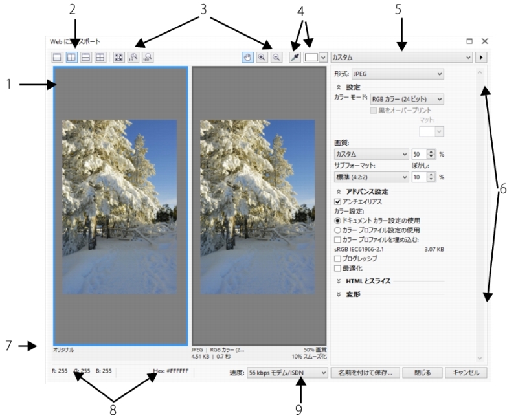Select the eyedropper color sampling tool
This screenshot has width=518, height=420.
click(x=295, y=57)
